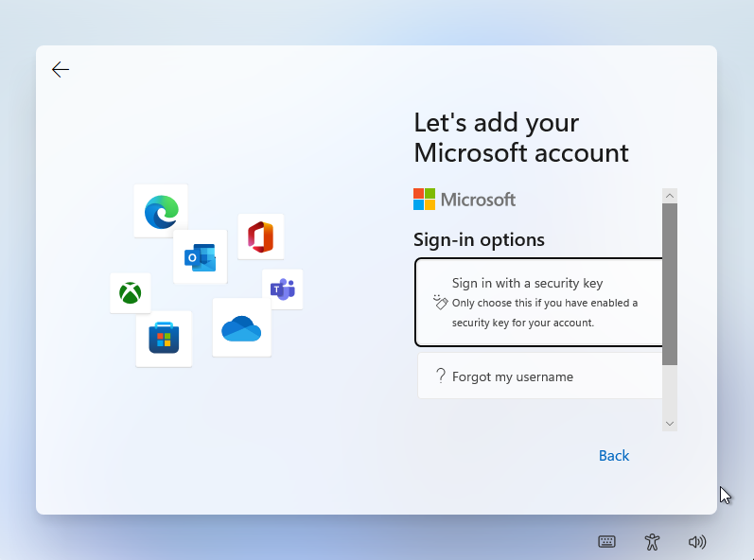Screen dimensions: 754x560
Task: Open the Accessibility options icon
Action: [652, 542]
